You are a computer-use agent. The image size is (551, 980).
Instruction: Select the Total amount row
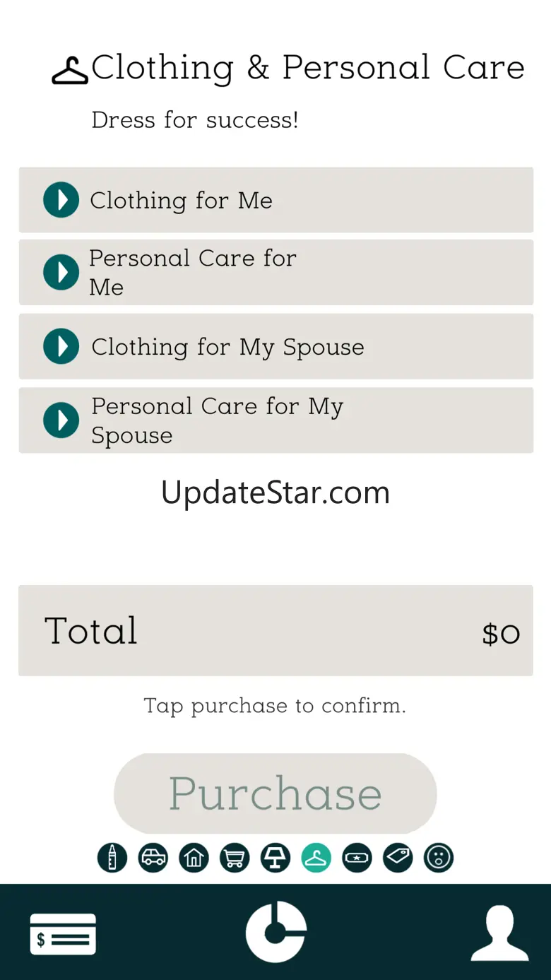[275, 630]
